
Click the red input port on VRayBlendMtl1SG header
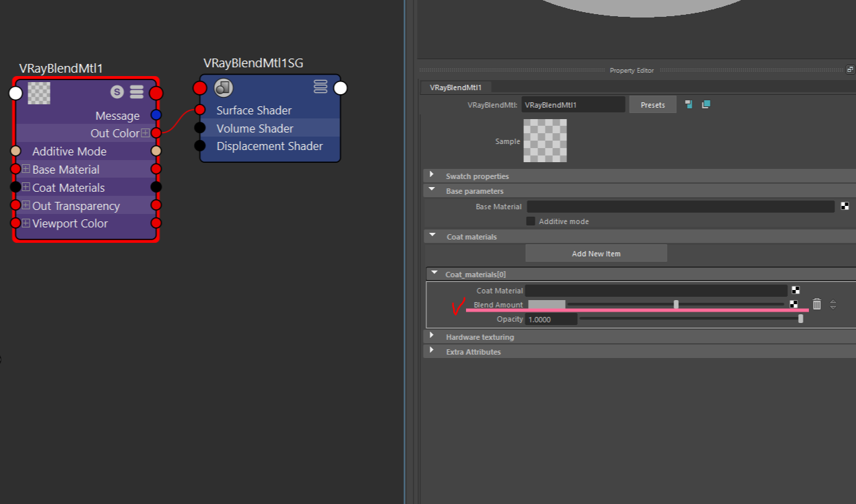pyautogui.click(x=200, y=87)
